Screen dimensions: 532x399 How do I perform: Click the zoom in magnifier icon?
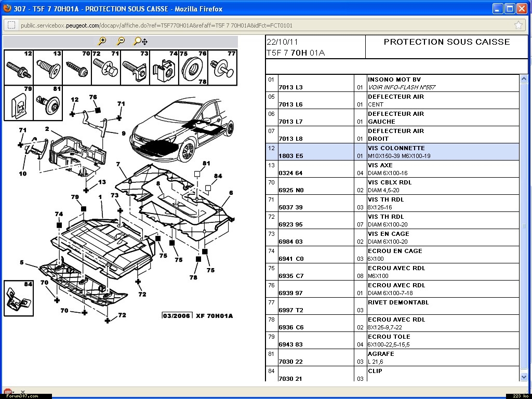point(102,41)
